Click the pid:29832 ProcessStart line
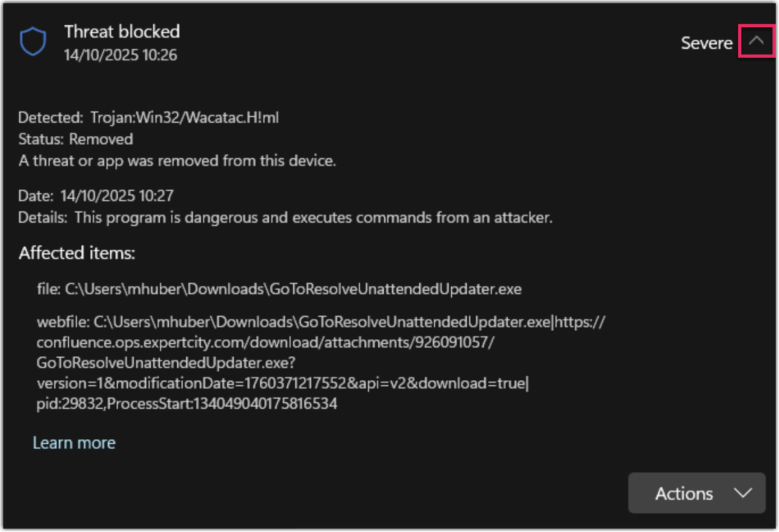This screenshot has height=532, width=779. pyautogui.click(x=187, y=404)
